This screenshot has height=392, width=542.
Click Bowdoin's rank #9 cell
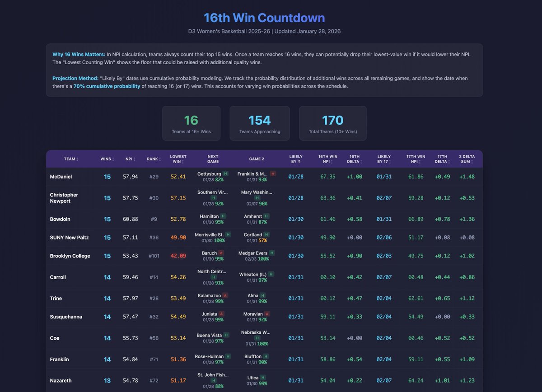pyautogui.click(x=154, y=219)
